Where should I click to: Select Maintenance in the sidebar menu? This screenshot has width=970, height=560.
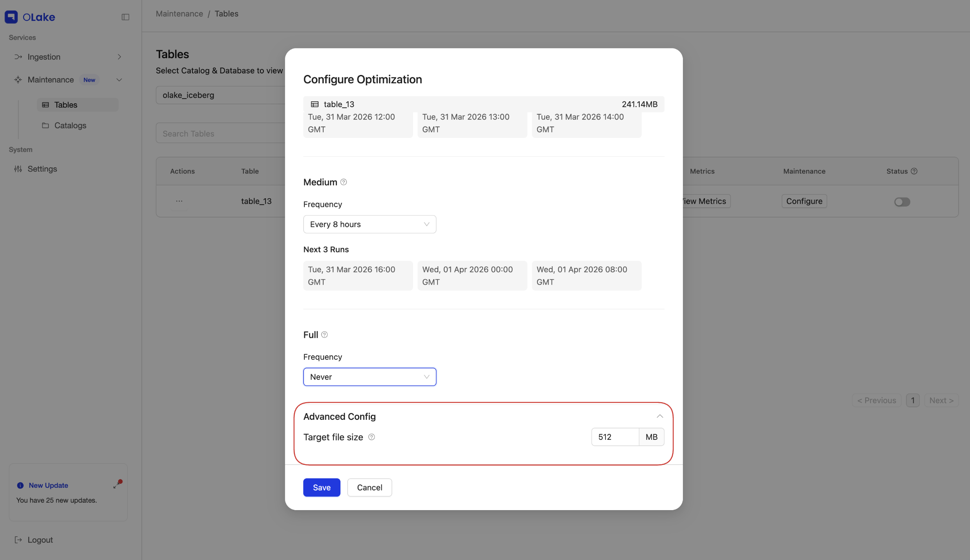point(50,79)
